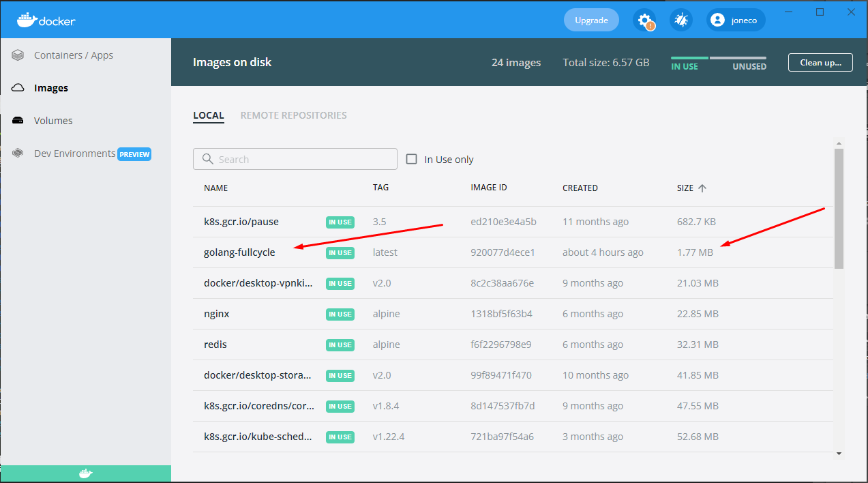Click the 682.7 KB size value
The height and width of the screenshot is (483, 868).
(696, 222)
